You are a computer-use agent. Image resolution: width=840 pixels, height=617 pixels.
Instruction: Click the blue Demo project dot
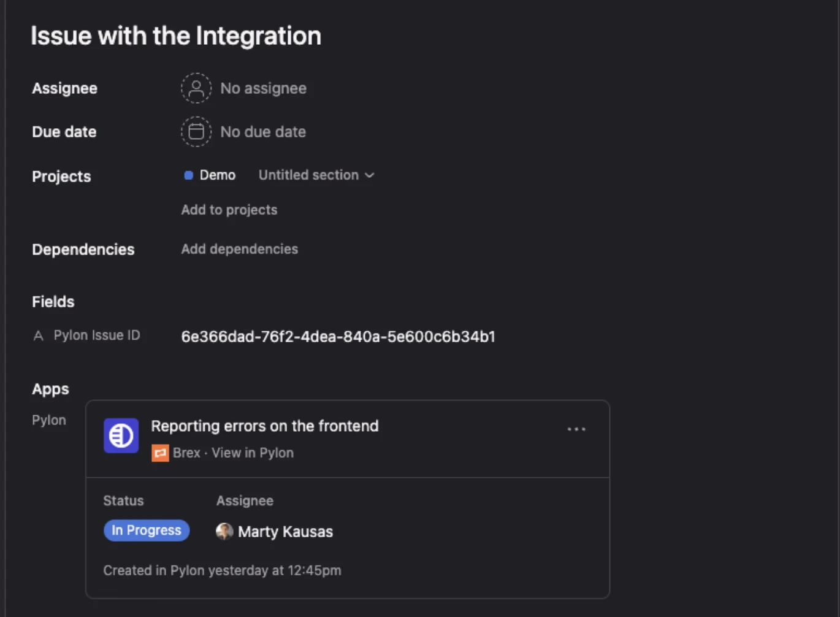[x=188, y=175]
